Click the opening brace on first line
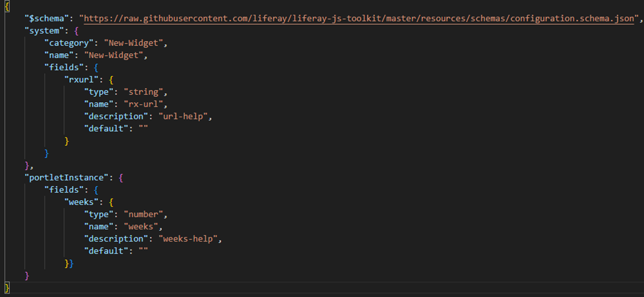Image resolution: width=644 pixels, height=297 pixels. click(6, 6)
